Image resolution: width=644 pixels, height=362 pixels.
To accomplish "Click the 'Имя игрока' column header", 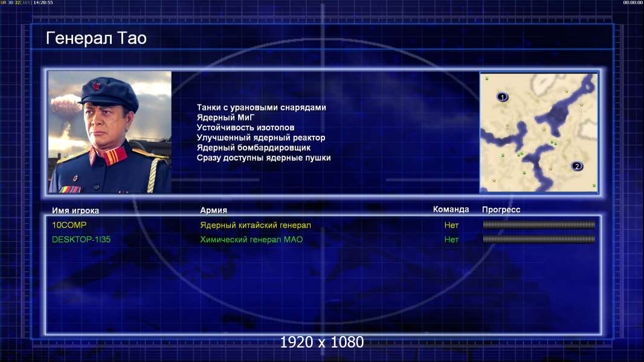I will coord(75,211).
